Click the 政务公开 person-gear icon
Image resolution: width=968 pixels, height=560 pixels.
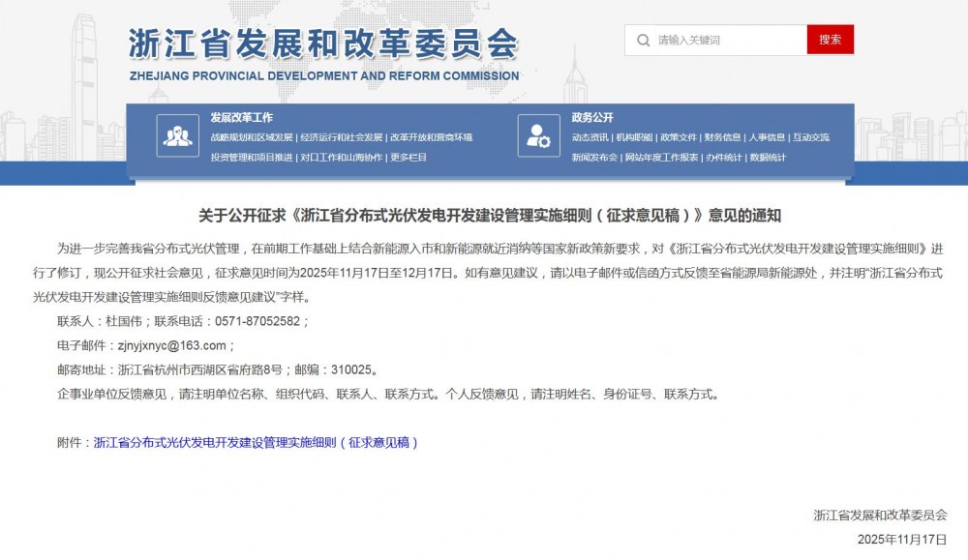538,136
